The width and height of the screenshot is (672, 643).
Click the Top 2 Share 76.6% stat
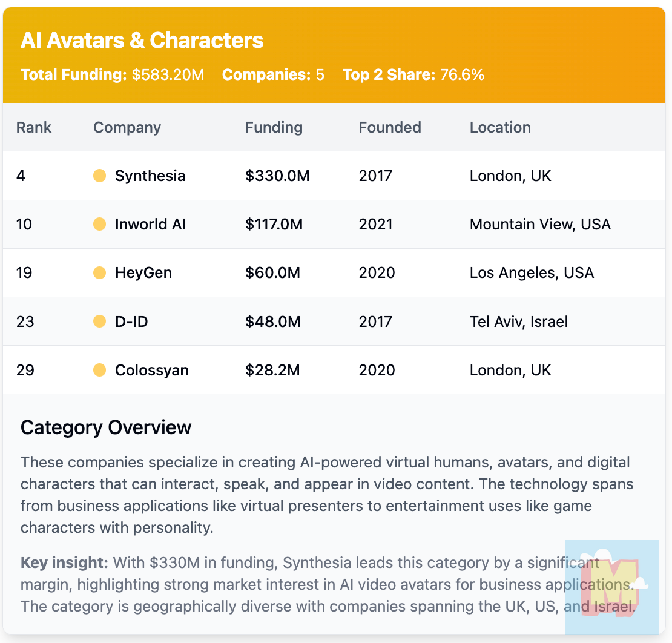[x=413, y=74]
